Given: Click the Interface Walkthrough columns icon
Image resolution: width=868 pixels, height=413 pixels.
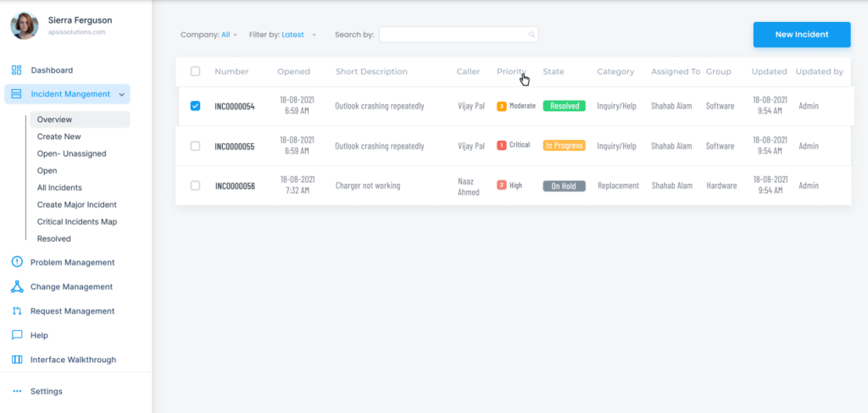Looking at the screenshot, I should click(x=17, y=360).
